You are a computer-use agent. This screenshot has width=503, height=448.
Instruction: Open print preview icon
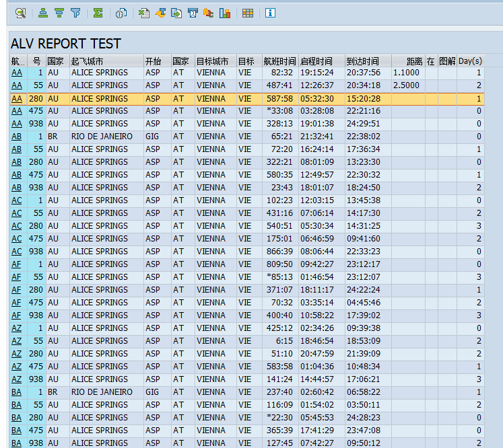click(121, 13)
